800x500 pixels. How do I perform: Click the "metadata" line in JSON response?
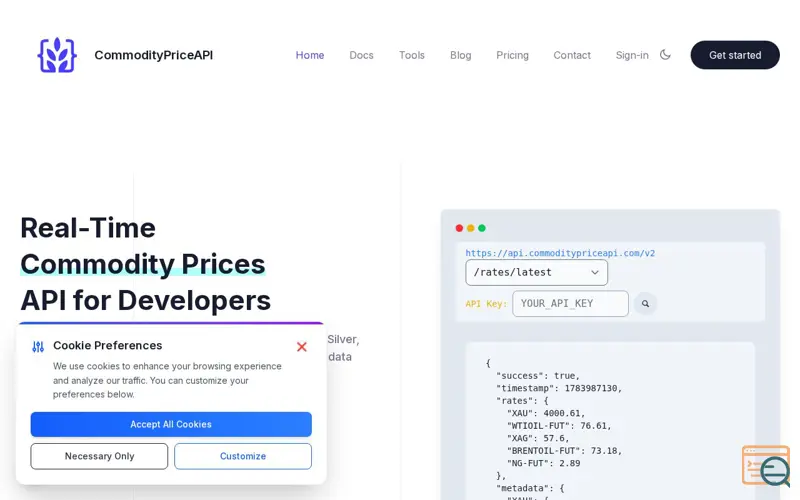click(x=530, y=488)
